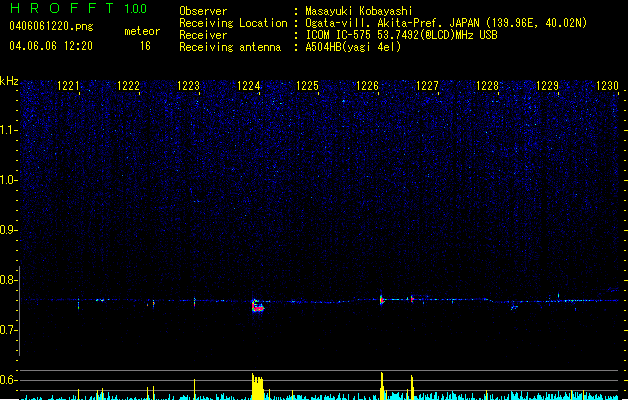
Task: Click the 1222 time marker
Action: pyautogui.click(x=128, y=86)
